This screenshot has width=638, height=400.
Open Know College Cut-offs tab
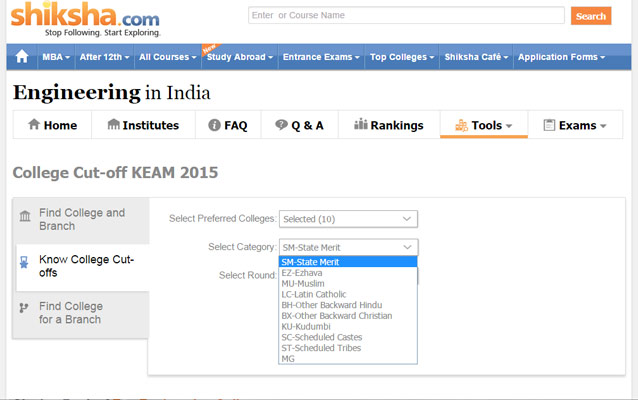click(81, 266)
